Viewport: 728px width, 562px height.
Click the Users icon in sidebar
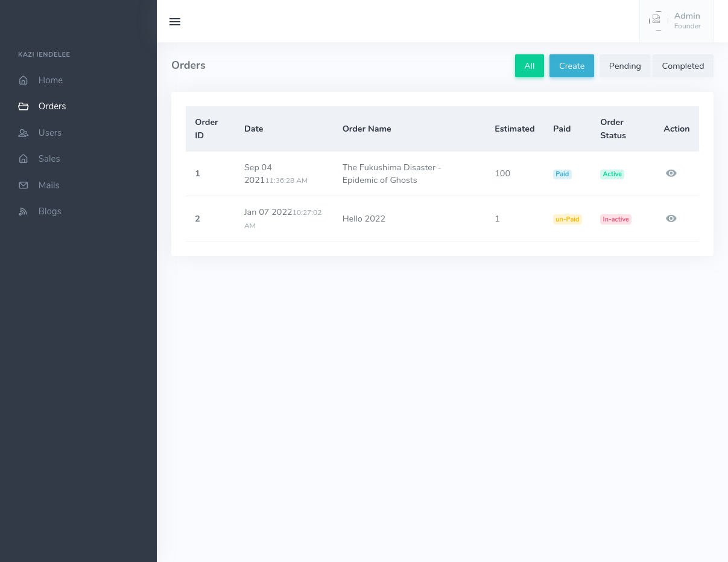(x=24, y=133)
